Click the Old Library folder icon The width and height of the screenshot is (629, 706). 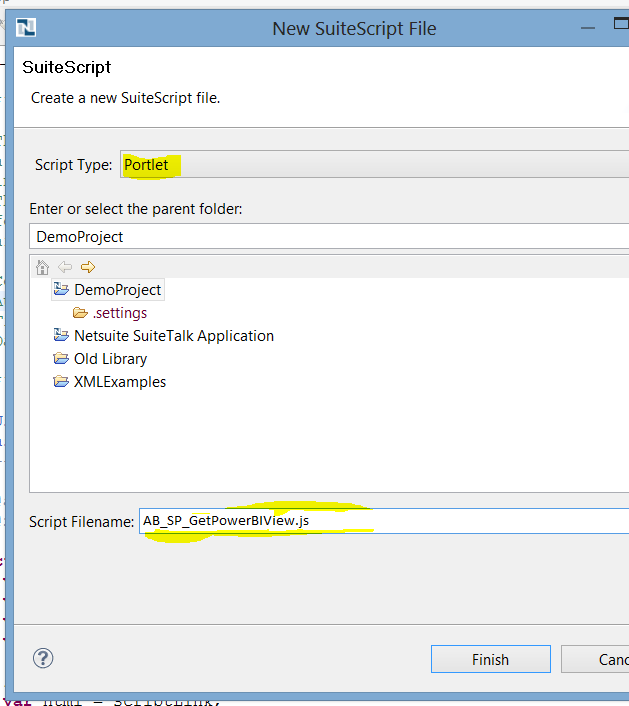(x=62, y=359)
